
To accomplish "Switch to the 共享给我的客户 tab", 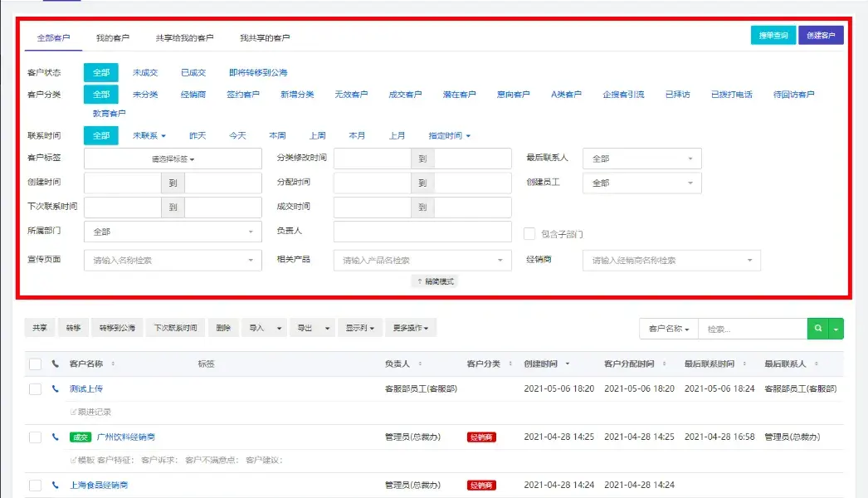I will (184, 37).
